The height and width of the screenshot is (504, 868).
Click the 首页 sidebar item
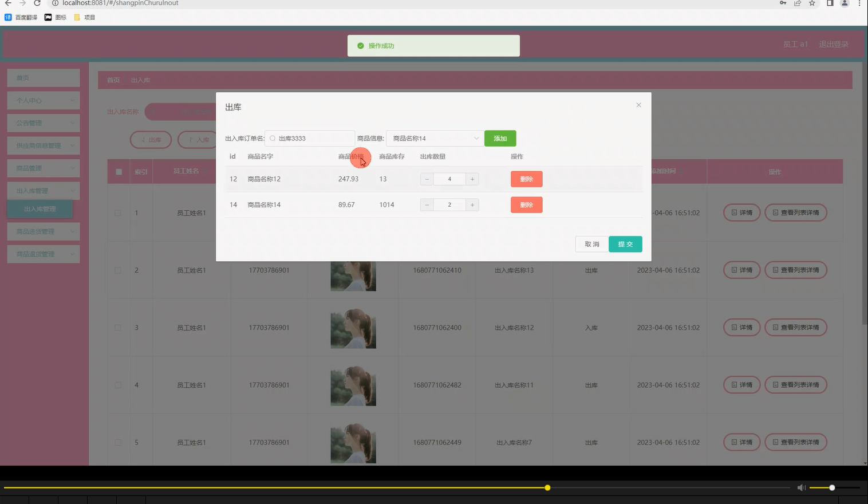pos(44,78)
